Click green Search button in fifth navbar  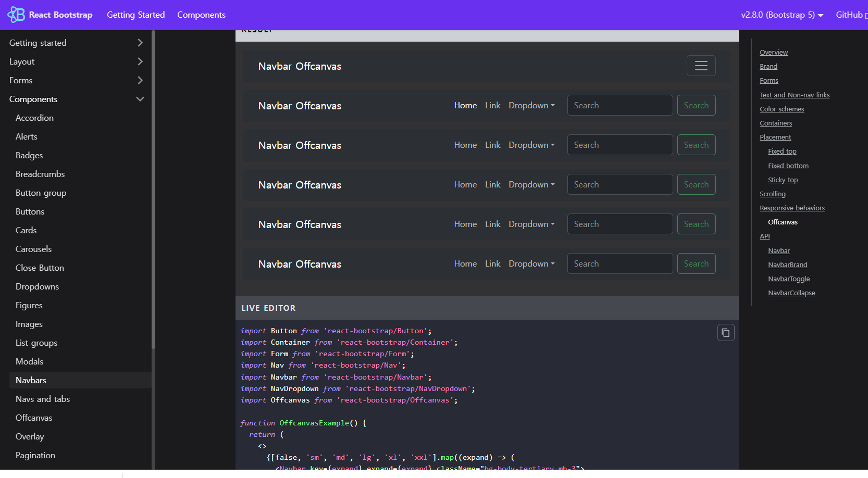coord(696,224)
